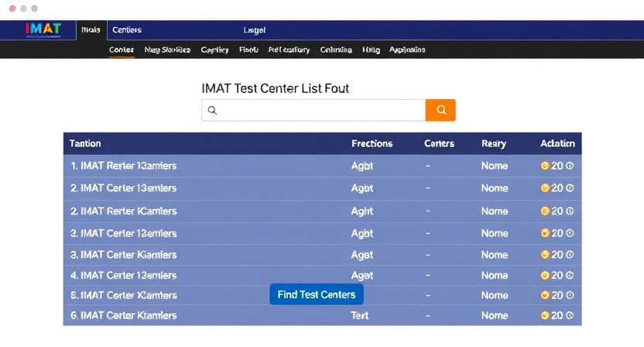Open the '6. IMAT Certer Ktamlers' entry
The width and height of the screenshot is (644, 347).
pyautogui.click(x=124, y=315)
